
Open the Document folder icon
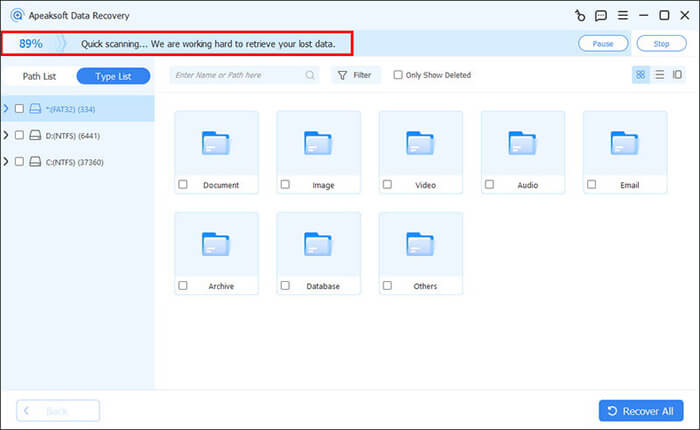pos(216,143)
